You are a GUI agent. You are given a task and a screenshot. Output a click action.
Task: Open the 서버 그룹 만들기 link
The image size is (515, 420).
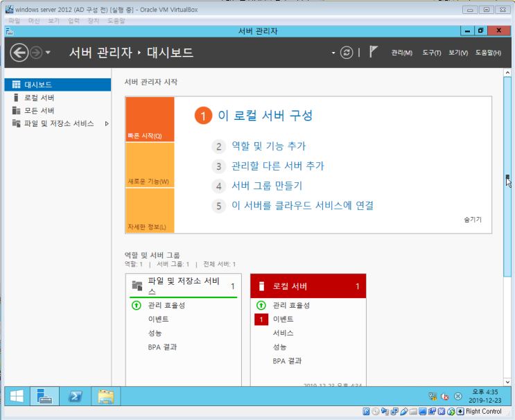pyautogui.click(x=267, y=186)
